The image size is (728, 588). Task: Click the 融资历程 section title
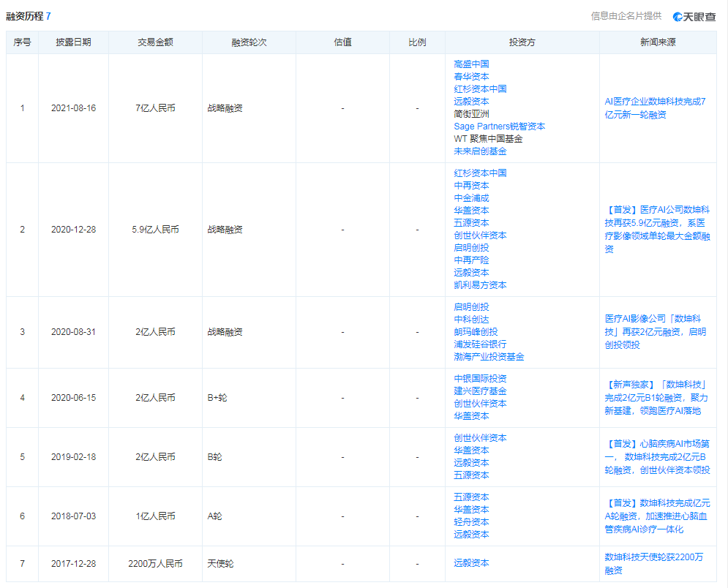[25, 16]
